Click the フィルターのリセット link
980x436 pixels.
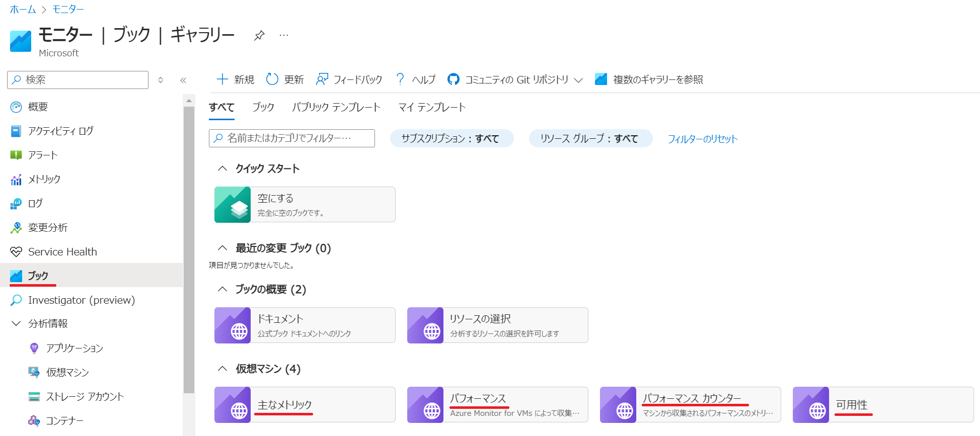tap(703, 139)
